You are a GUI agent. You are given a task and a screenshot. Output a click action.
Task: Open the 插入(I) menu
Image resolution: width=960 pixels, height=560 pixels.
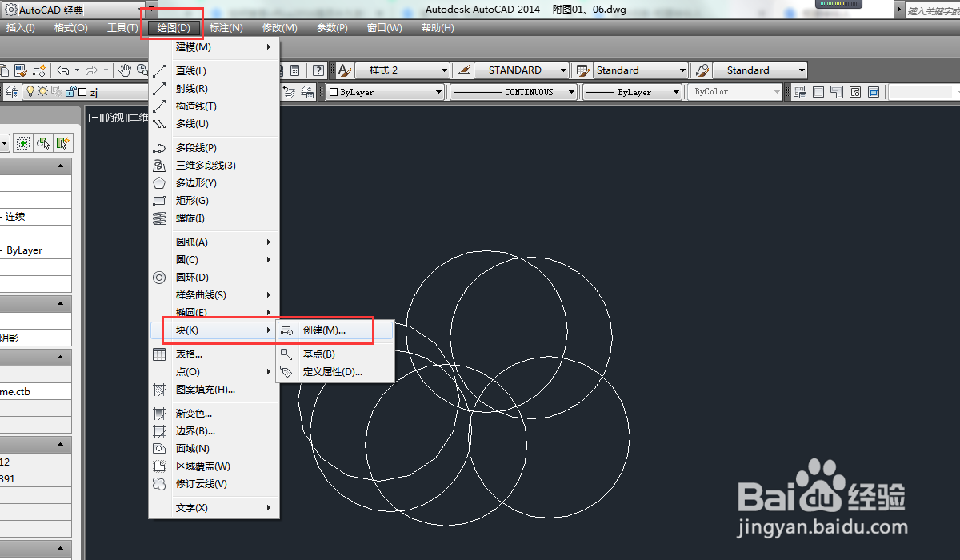click(x=21, y=28)
